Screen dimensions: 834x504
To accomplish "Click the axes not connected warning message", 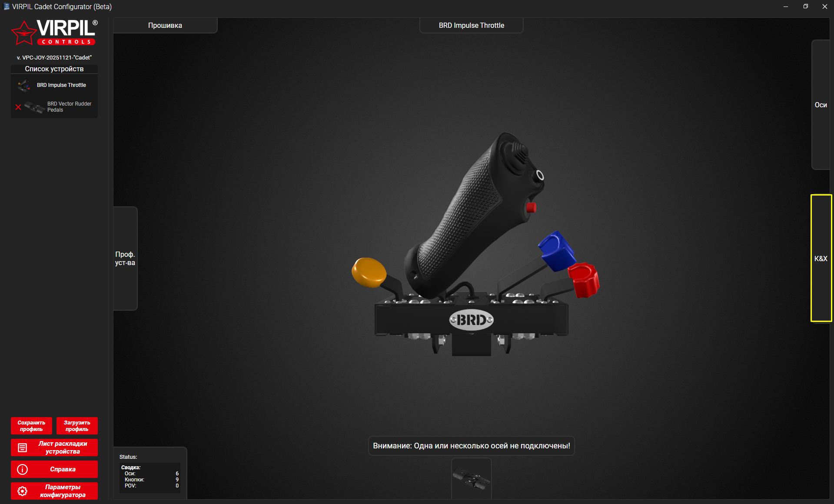I will click(x=471, y=446).
